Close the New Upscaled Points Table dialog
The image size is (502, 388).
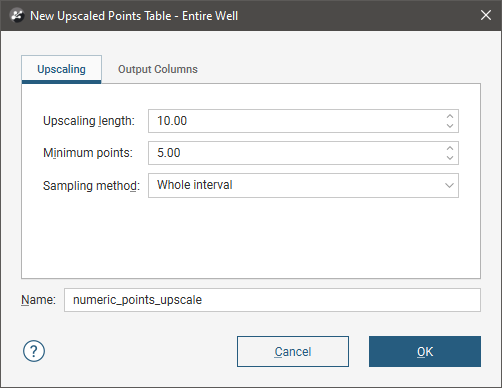coord(486,15)
